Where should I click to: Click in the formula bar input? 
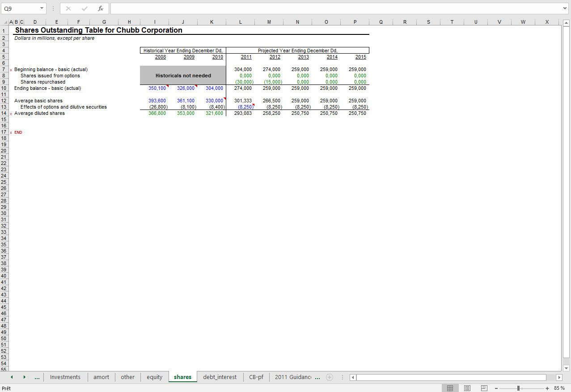335,8
